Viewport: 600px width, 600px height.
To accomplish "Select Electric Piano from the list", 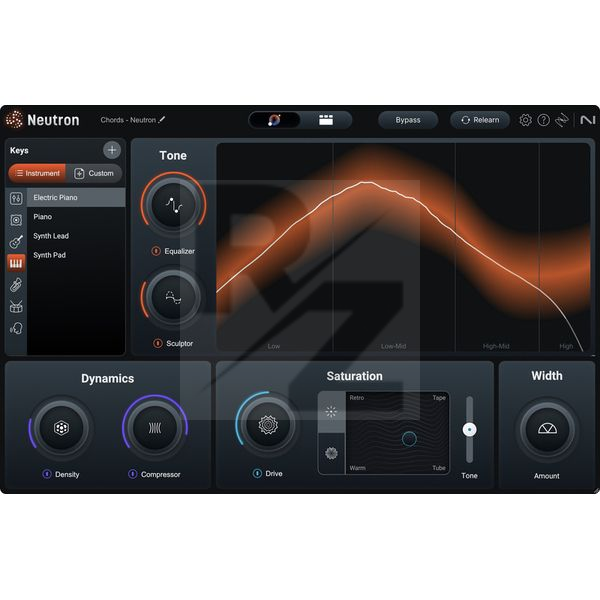I will 76,197.
